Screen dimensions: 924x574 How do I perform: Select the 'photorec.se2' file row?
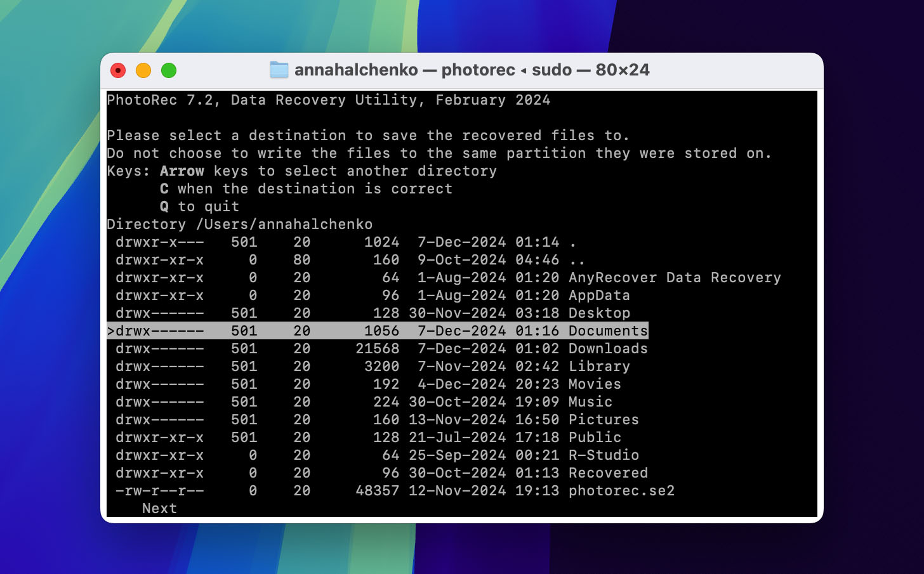pos(395,491)
